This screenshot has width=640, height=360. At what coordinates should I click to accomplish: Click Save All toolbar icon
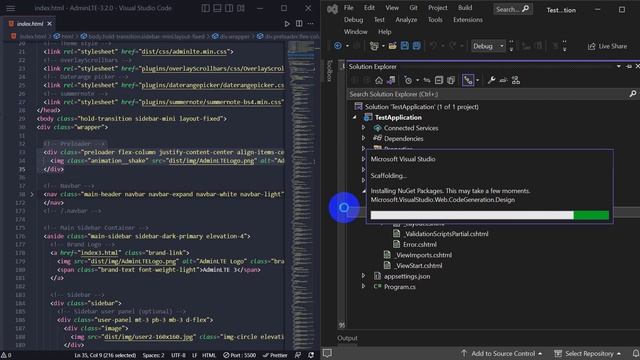point(416,46)
